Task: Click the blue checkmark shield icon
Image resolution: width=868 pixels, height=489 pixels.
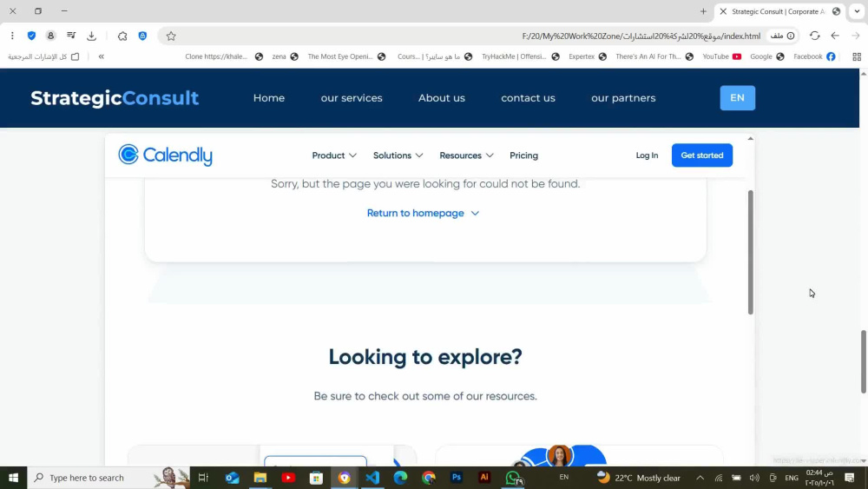Action: [31, 36]
